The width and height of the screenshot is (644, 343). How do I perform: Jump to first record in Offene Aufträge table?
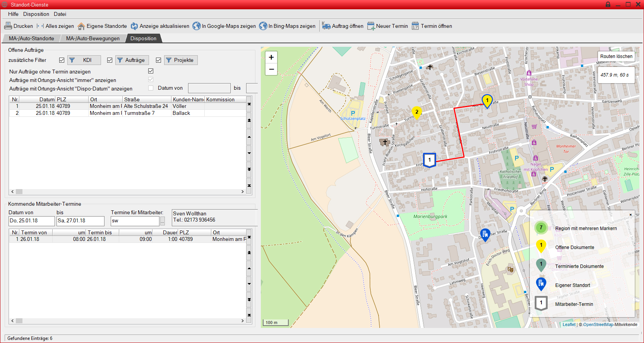pyautogui.click(x=249, y=104)
